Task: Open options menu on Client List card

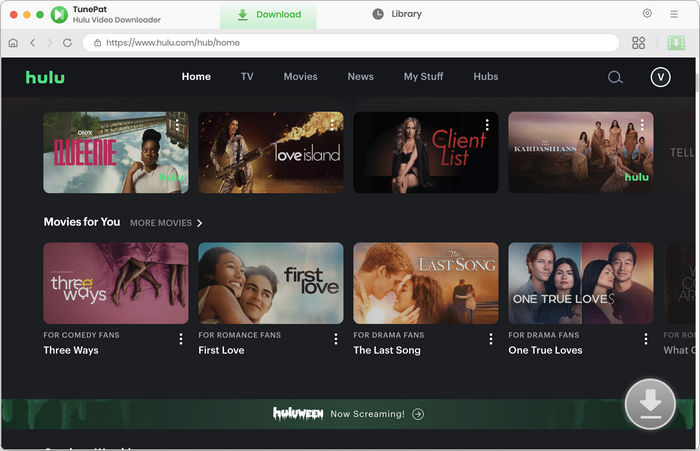Action: pyautogui.click(x=487, y=125)
